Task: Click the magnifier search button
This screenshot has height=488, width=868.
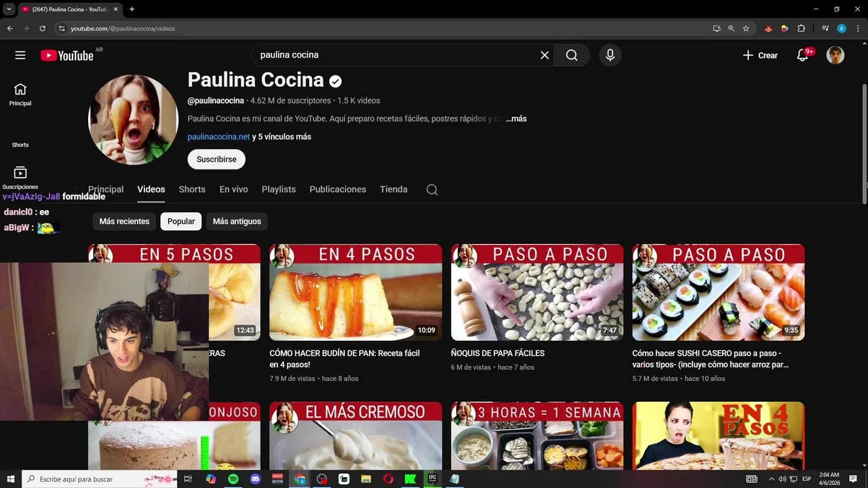Action: coord(572,56)
